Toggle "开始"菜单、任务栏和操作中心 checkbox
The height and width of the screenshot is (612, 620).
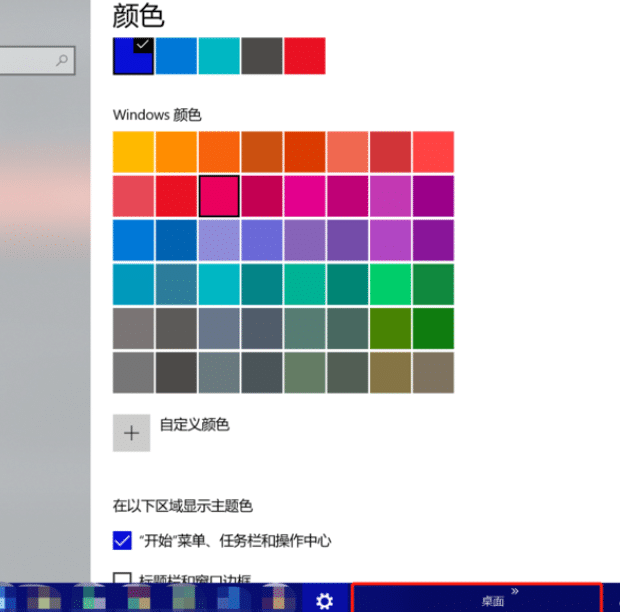pos(122,540)
